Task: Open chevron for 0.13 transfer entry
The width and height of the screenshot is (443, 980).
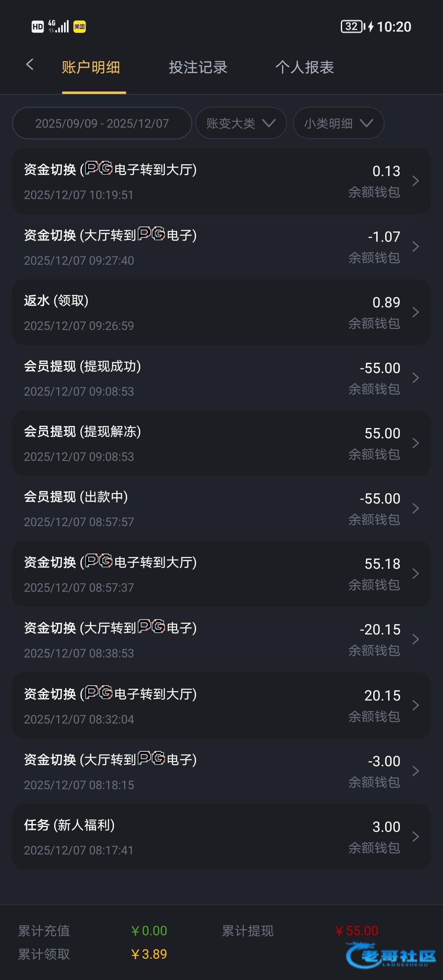Action: tap(415, 181)
